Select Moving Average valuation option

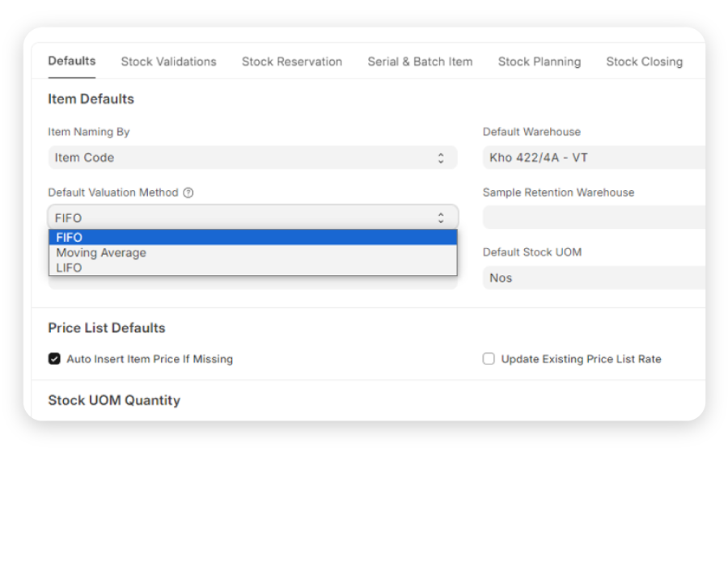pos(252,253)
